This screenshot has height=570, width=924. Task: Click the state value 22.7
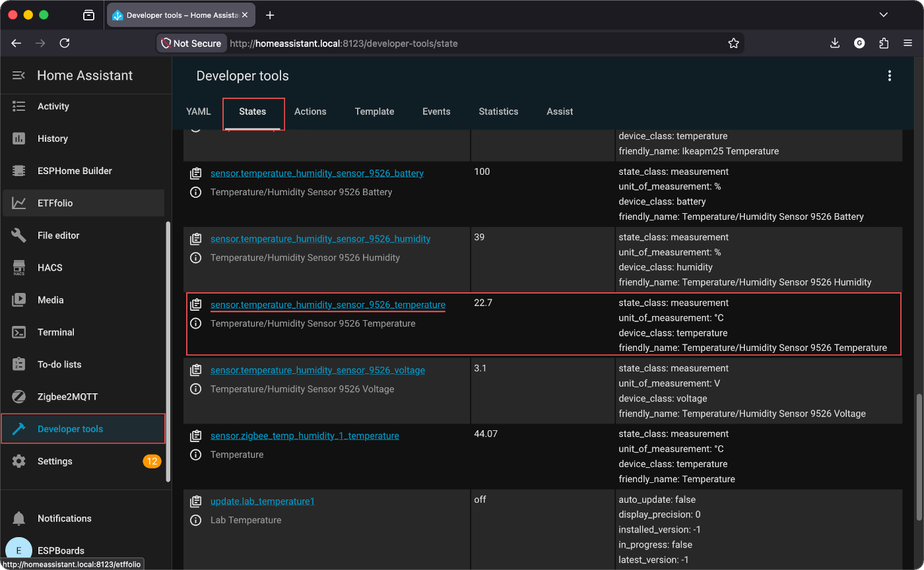point(482,303)
